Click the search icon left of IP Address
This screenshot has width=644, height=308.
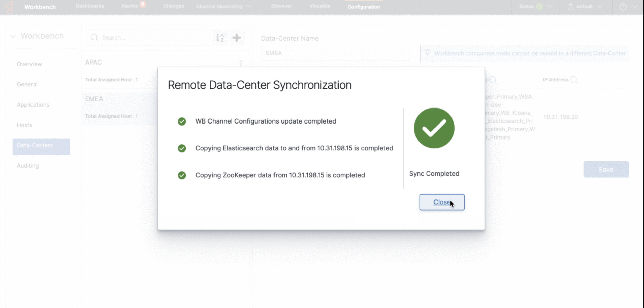pyautogui.click(x=493, y=80)
